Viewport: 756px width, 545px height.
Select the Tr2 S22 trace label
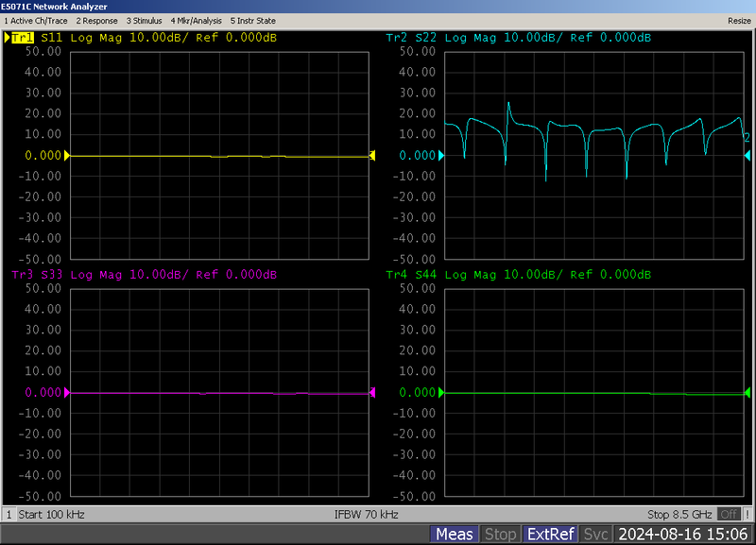[x=397, y=38]
